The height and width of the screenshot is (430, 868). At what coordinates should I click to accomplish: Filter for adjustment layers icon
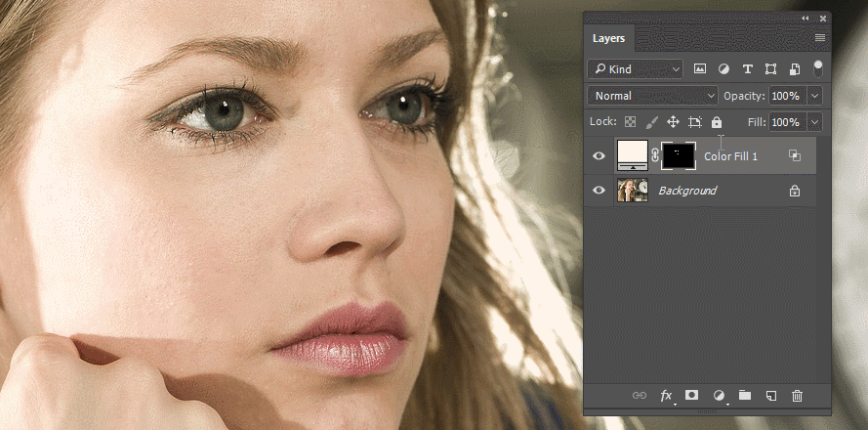(x=723, y=69)
